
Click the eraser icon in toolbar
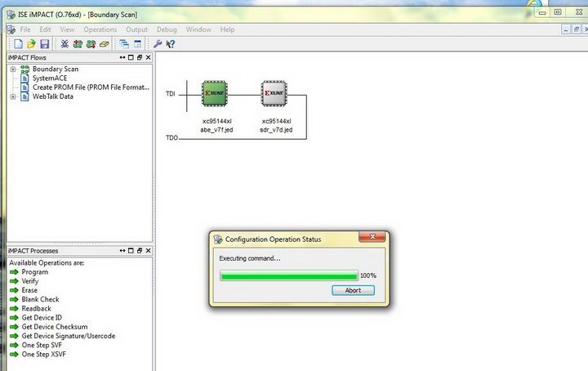[x=104, y=43]
